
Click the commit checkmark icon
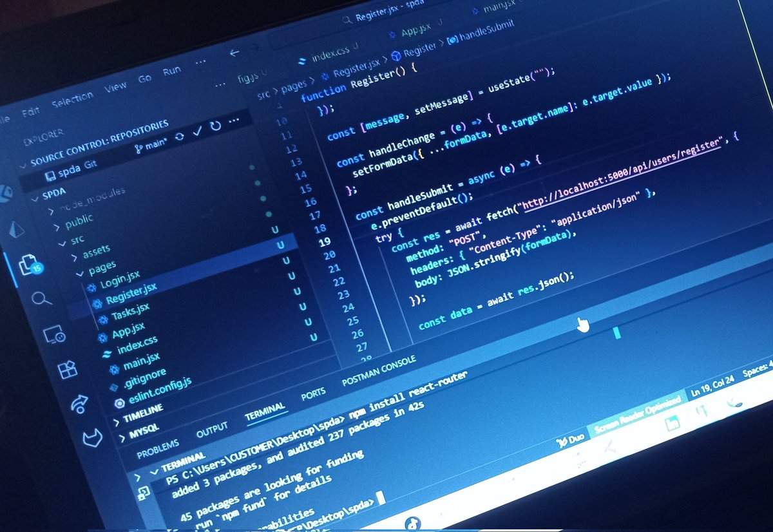[197, 130]
